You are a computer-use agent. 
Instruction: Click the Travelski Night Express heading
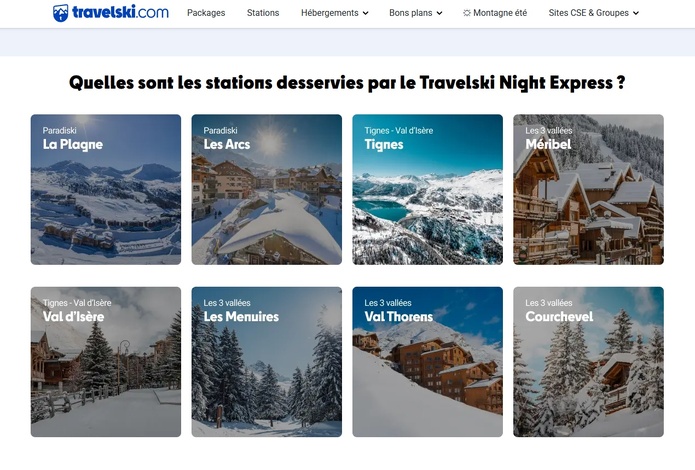[347, 83]
